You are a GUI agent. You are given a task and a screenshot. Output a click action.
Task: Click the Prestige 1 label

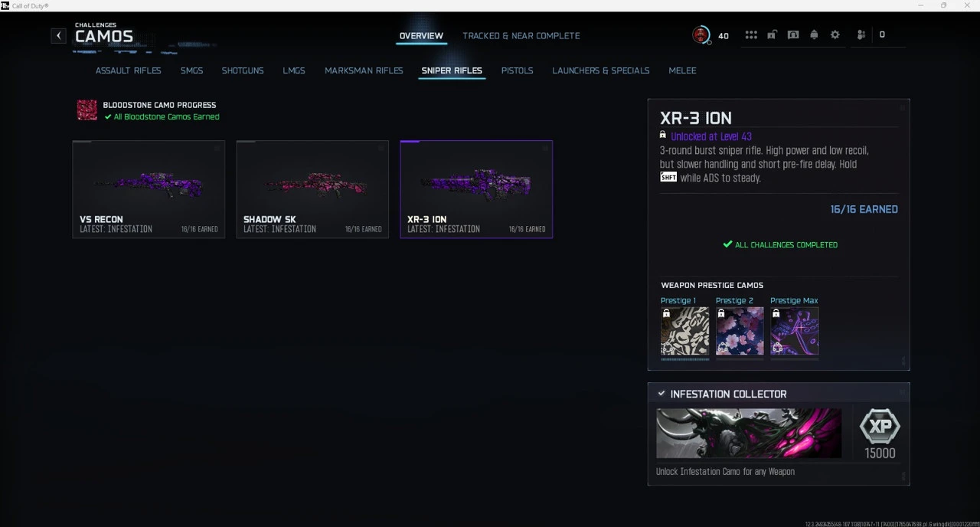point(678,300)
